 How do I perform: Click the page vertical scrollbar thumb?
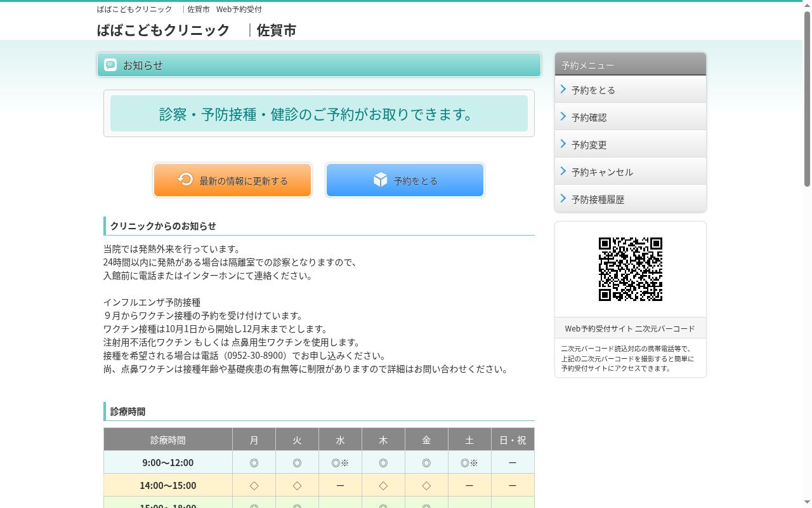(x=807, y=98)
